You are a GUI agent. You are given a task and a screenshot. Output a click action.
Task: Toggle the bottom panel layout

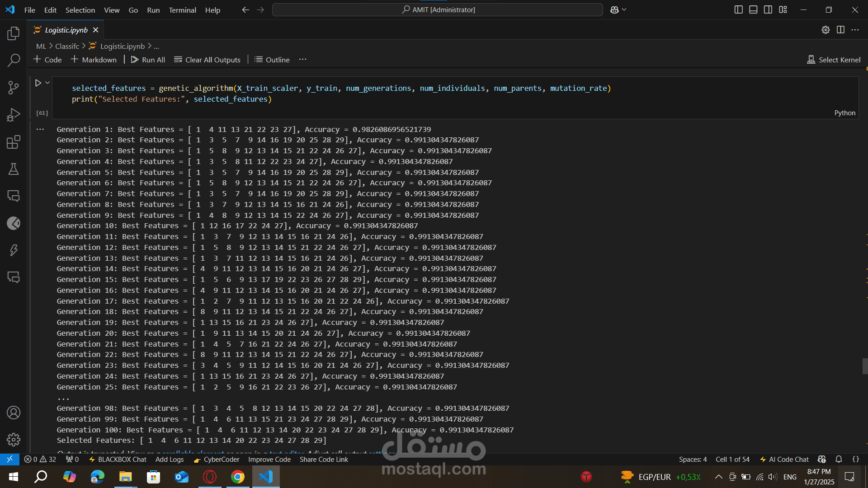point(753,9)
